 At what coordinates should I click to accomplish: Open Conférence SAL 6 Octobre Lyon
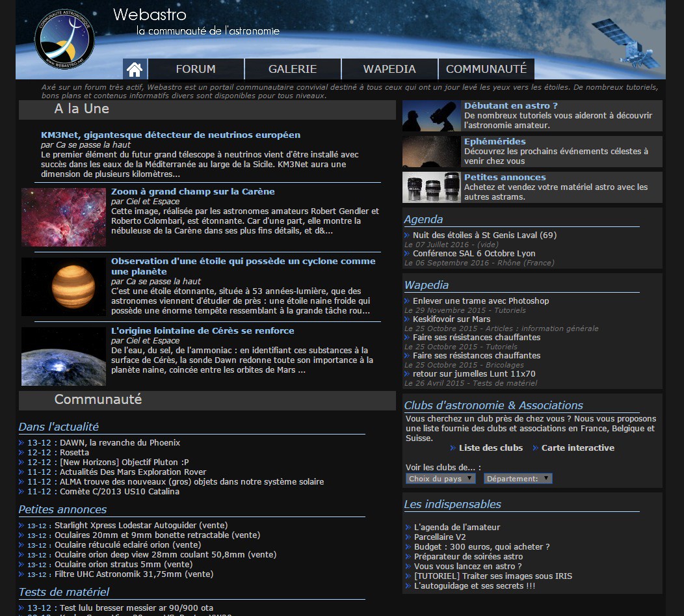(x=474, y=253)
